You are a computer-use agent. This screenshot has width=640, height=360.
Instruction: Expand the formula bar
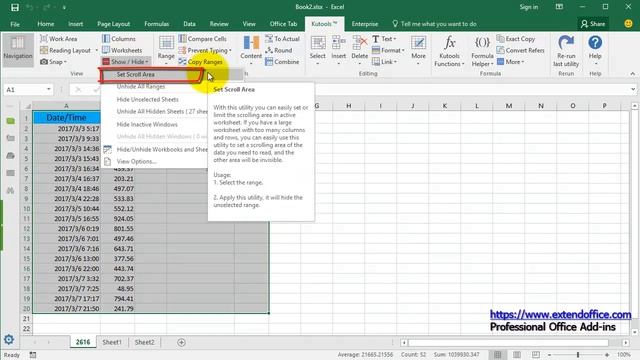pos(633,89)
